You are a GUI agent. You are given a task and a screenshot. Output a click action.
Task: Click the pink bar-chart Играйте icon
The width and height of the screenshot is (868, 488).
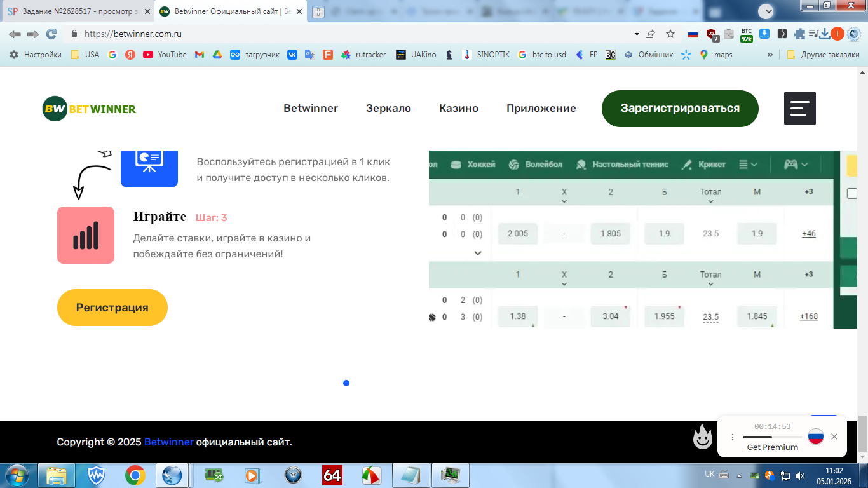(x=86, y=235)
